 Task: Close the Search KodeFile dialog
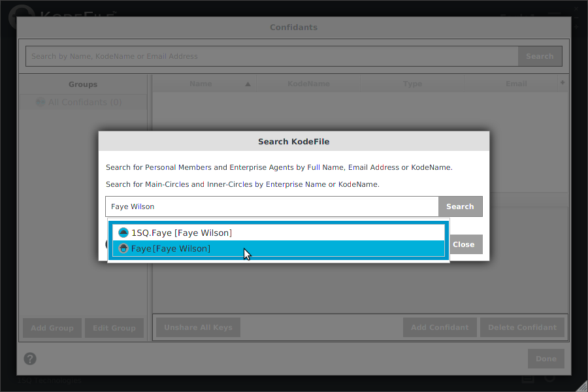(463, 244)
